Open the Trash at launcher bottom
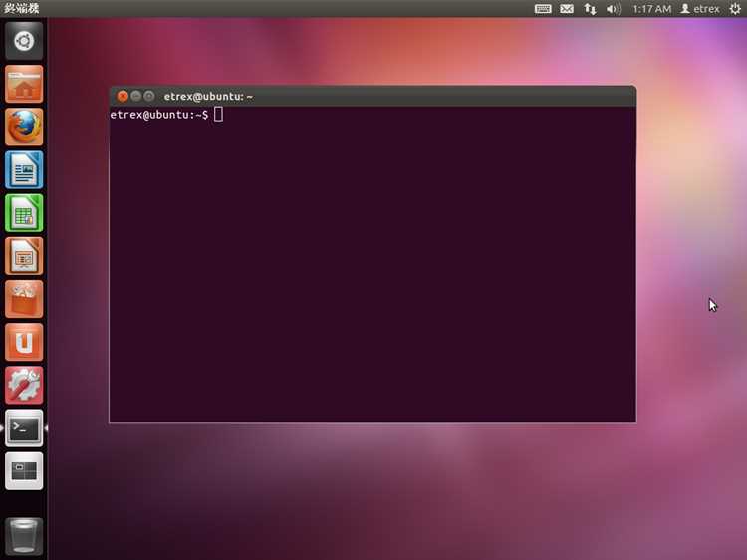 pos(24,536)
